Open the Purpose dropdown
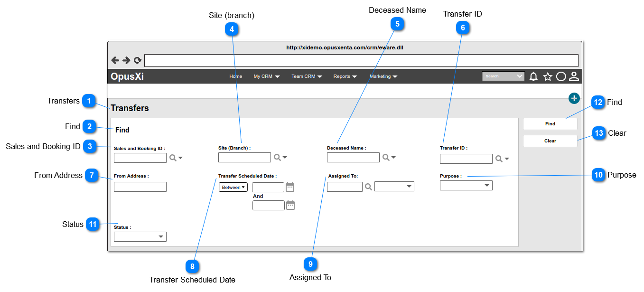This screenshot has width=644, height=292. point(466,186)
